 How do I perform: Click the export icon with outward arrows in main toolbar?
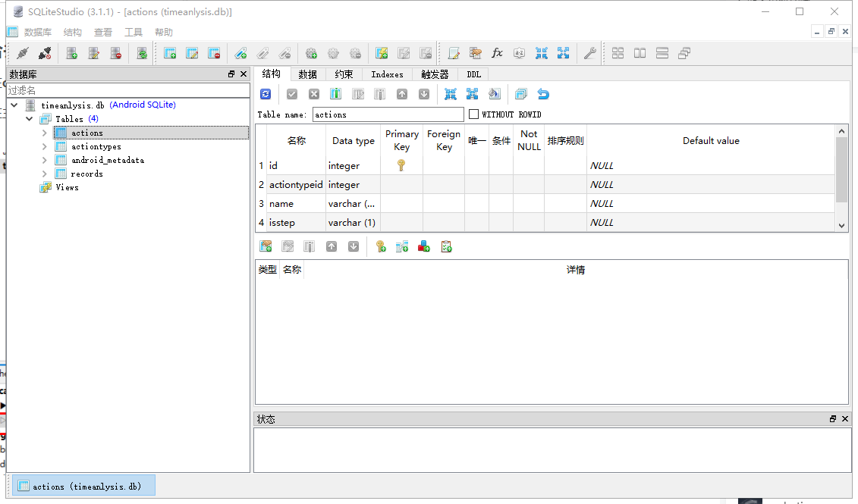563,53
